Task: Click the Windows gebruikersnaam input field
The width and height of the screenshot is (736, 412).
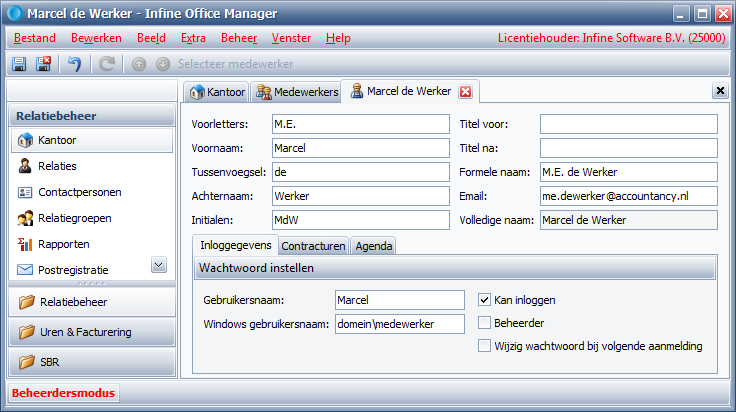Action: pyautogui.click(x=400, y=324)
